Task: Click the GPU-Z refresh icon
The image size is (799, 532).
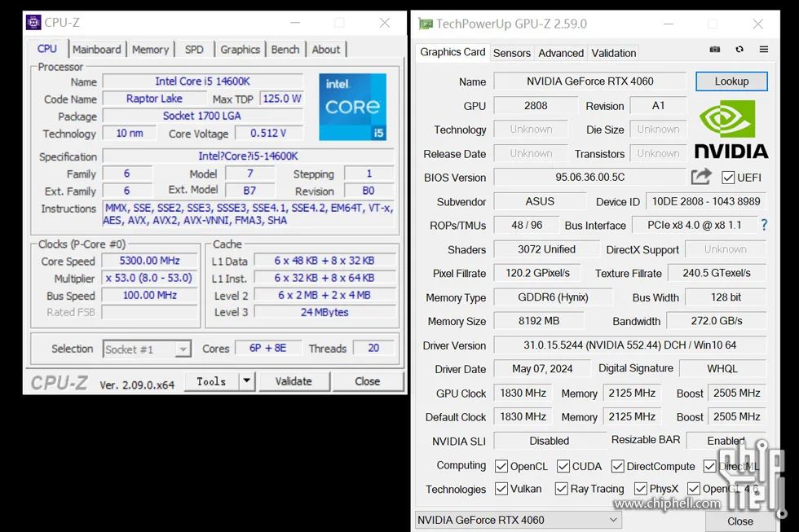Action: 739,50
